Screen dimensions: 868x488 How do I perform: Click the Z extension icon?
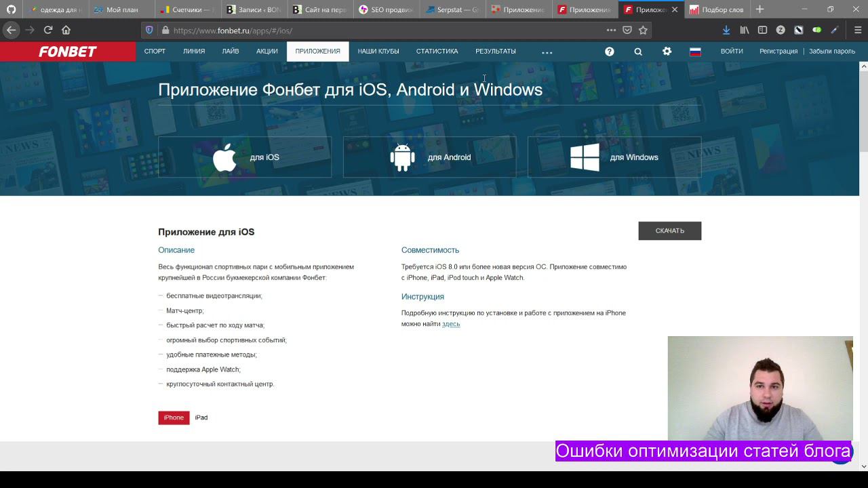pyautogui.click(x=781, y=30)
